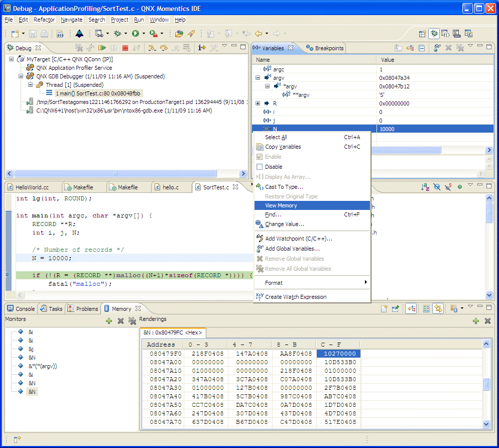This screenshot has width=499, height=448.
Task: Check the Disable checkbox in the context menu
Action: point(259,166)
